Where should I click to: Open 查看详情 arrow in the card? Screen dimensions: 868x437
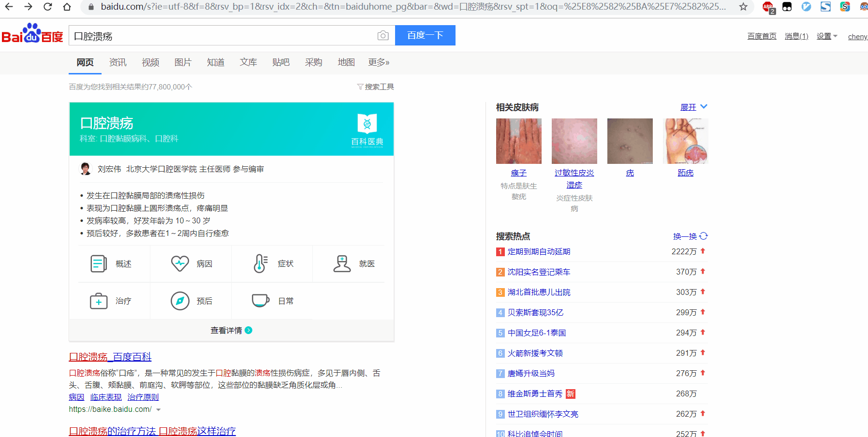(x=249, y=330)
